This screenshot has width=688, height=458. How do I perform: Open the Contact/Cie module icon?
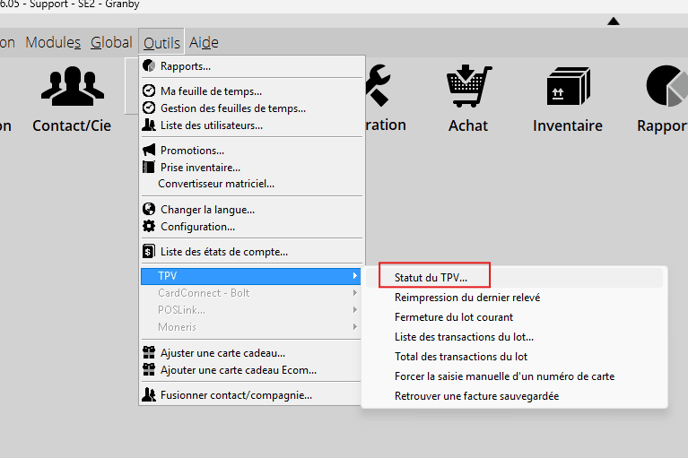coord(71,89)
